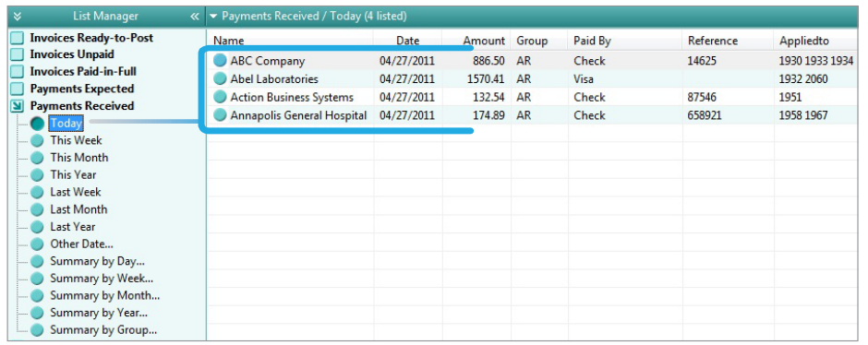
Task: Click the Action Business Systems row icon
Action: tap(221, 97)
